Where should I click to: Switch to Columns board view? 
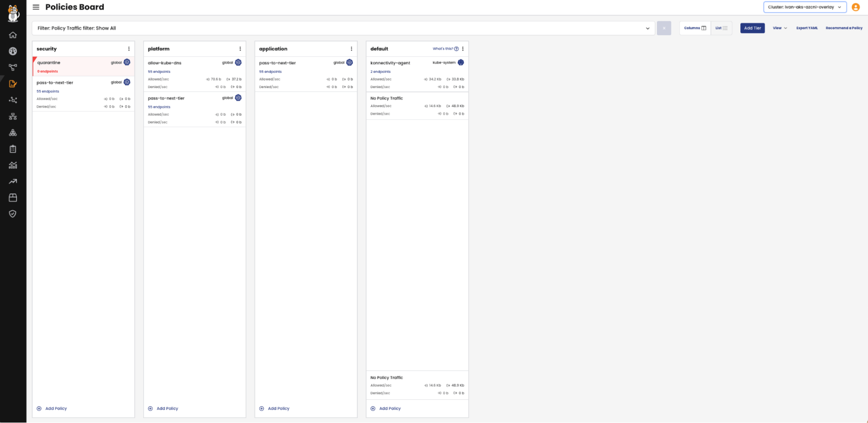pos(695,28)
